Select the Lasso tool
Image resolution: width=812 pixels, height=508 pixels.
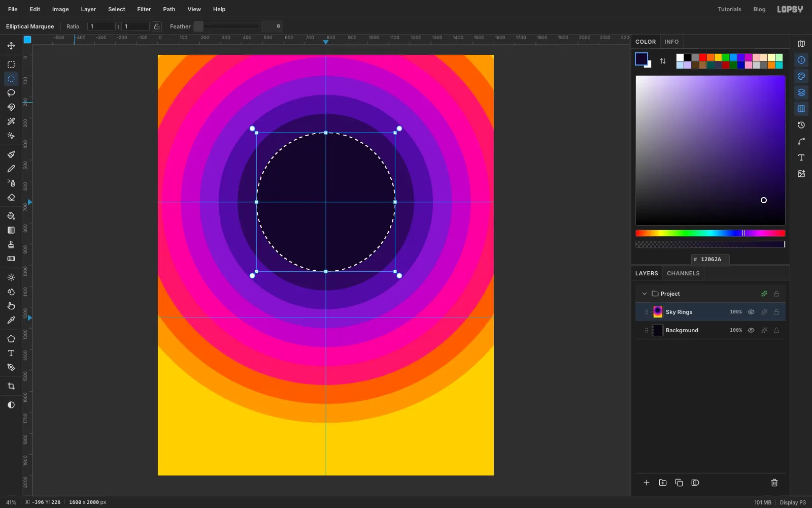(11, 93)
